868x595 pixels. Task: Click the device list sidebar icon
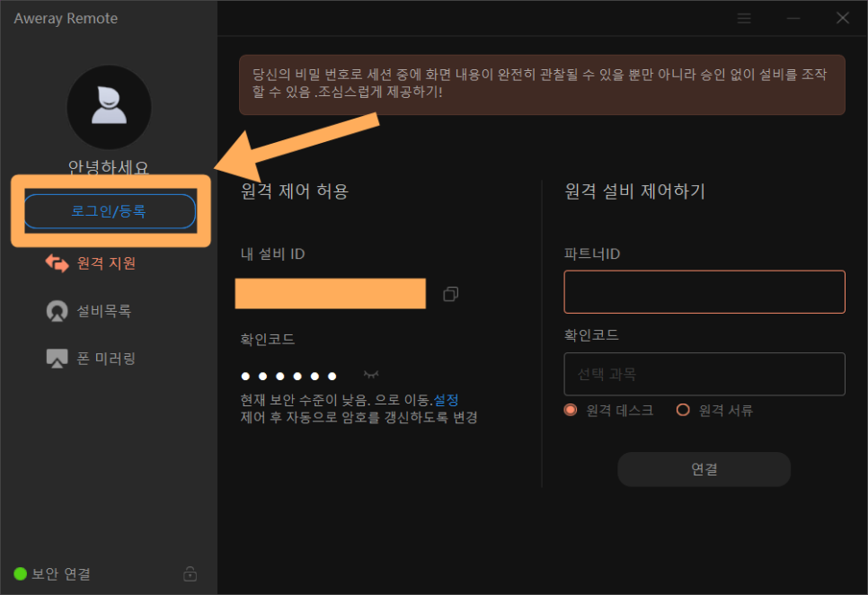57,311
